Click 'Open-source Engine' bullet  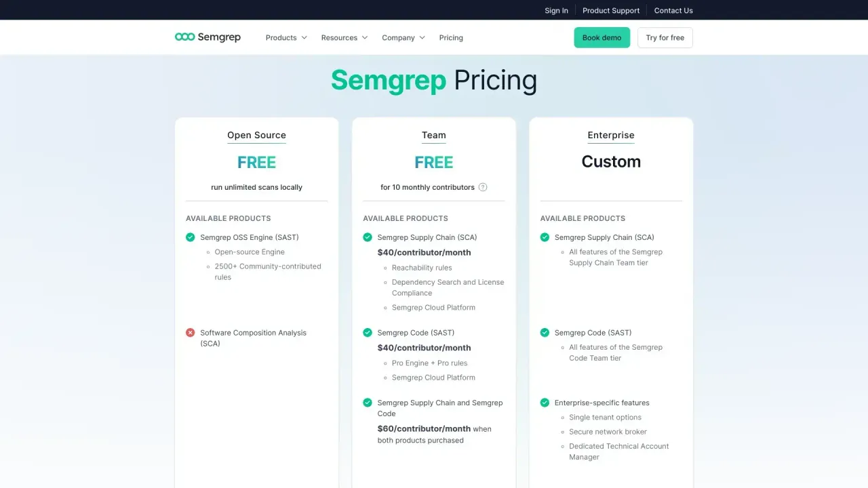[x=250, y=252]
